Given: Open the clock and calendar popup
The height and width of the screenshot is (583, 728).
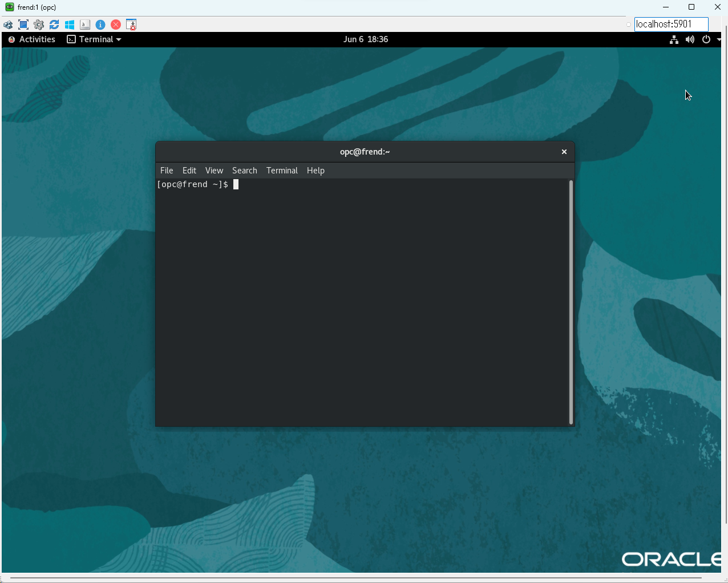Looking at the screenshot, I should [x=365, y=39].
